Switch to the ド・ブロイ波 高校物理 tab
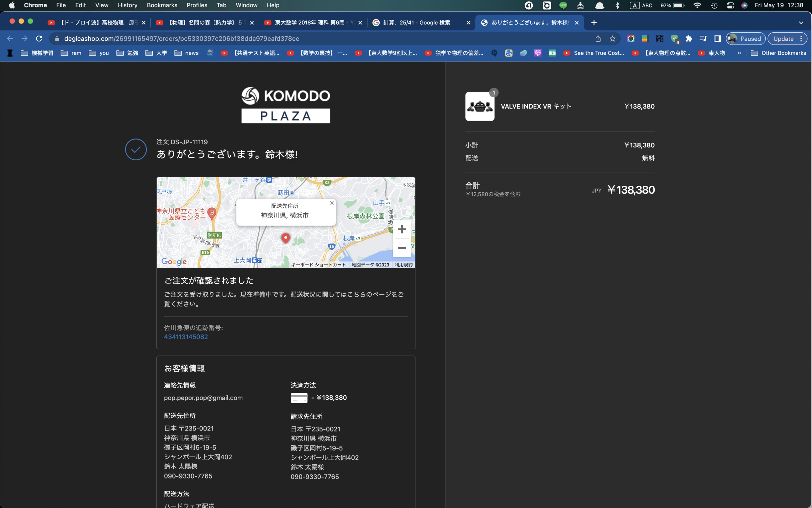Screen dimensions: 812x508 click(97, 23)
